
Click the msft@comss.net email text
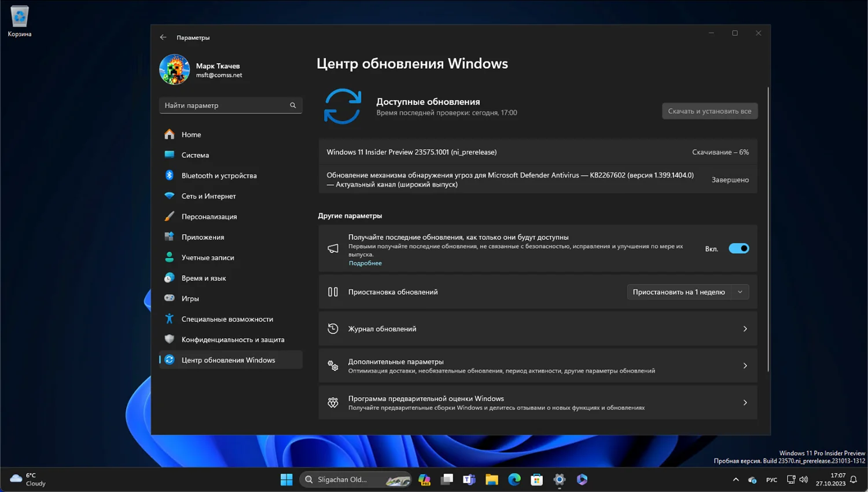click(x=219, y=75)
